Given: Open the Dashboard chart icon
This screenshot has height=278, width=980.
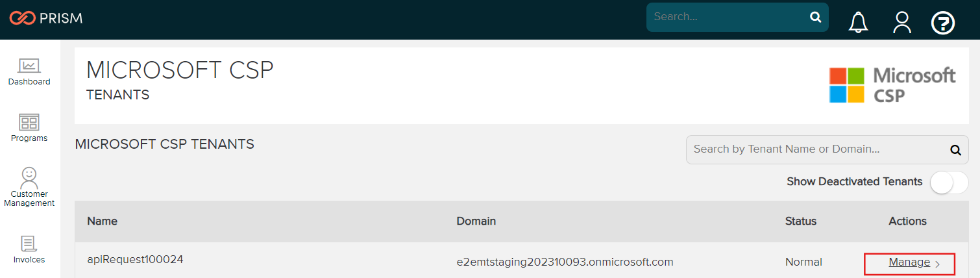Looking at the screenshot, I should click(x=29, y=66).
